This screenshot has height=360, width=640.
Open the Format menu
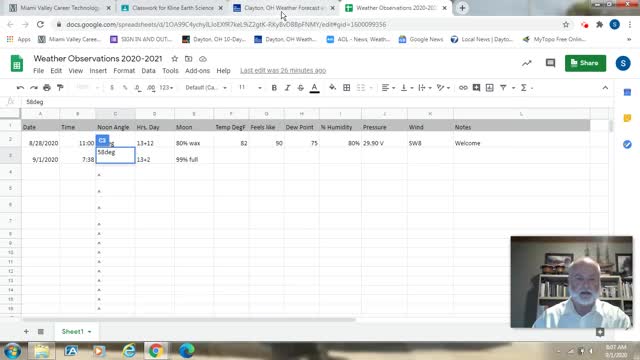pyautogui.click(x=124, y=71)
